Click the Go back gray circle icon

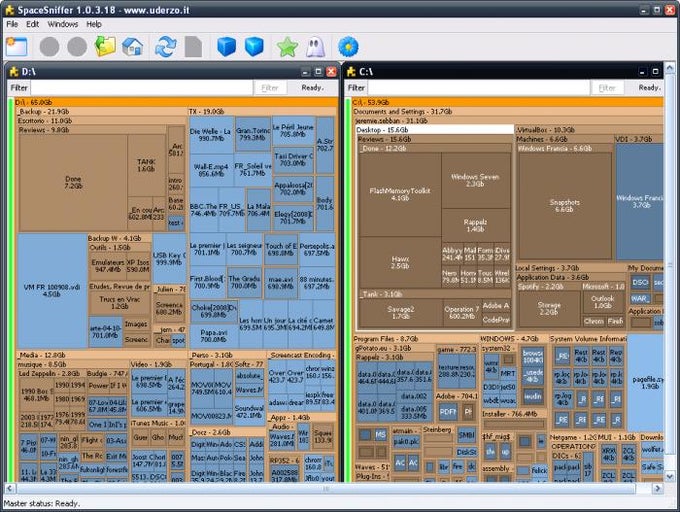49,46
